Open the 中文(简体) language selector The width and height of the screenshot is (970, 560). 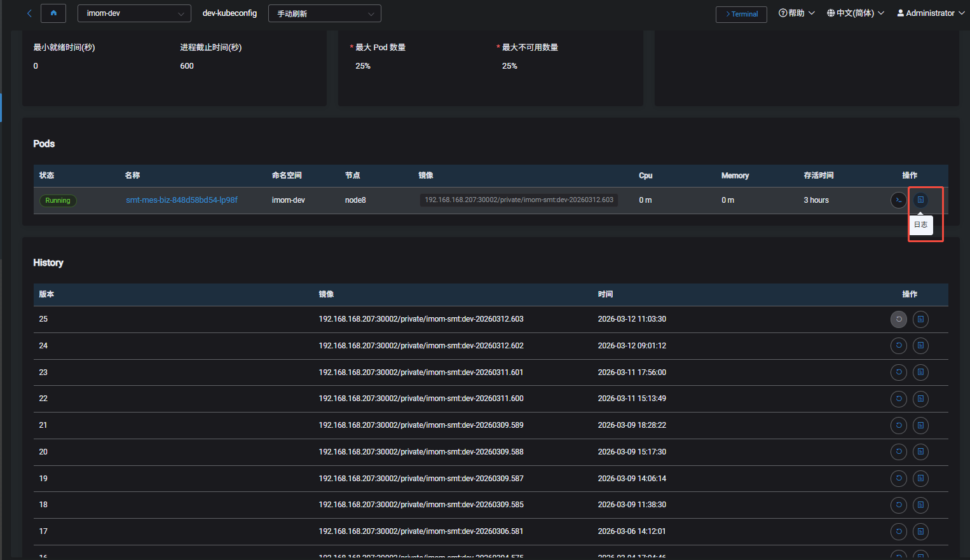(x=855, y=13)
